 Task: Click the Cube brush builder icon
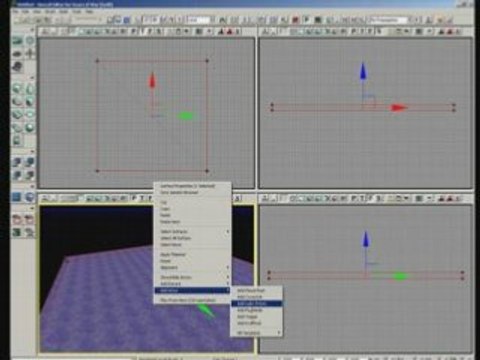[x=17, y=89]
